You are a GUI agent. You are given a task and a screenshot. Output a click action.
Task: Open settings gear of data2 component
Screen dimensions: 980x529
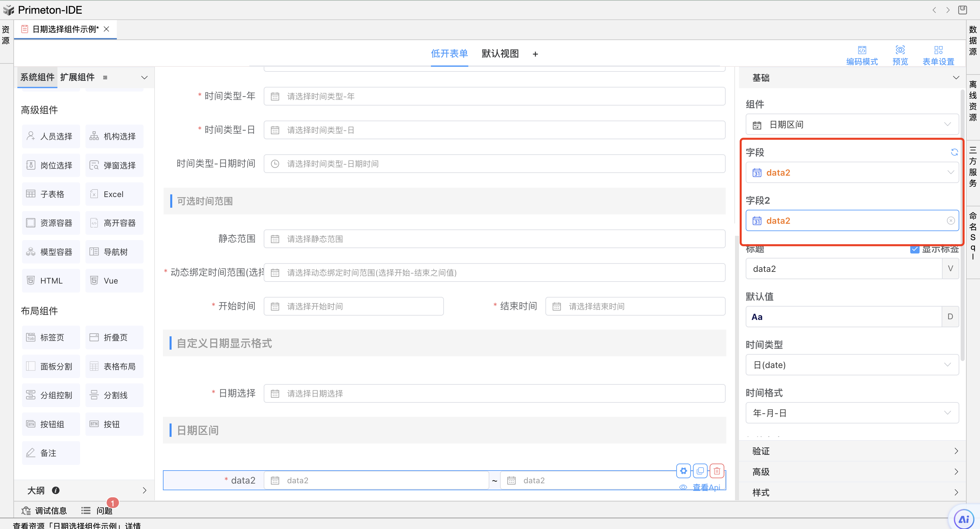point(683,471)
